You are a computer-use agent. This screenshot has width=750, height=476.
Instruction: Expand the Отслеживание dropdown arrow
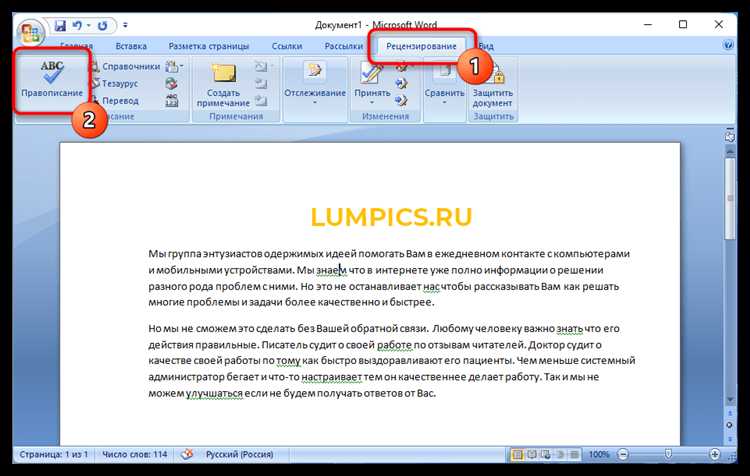[315, 102]
